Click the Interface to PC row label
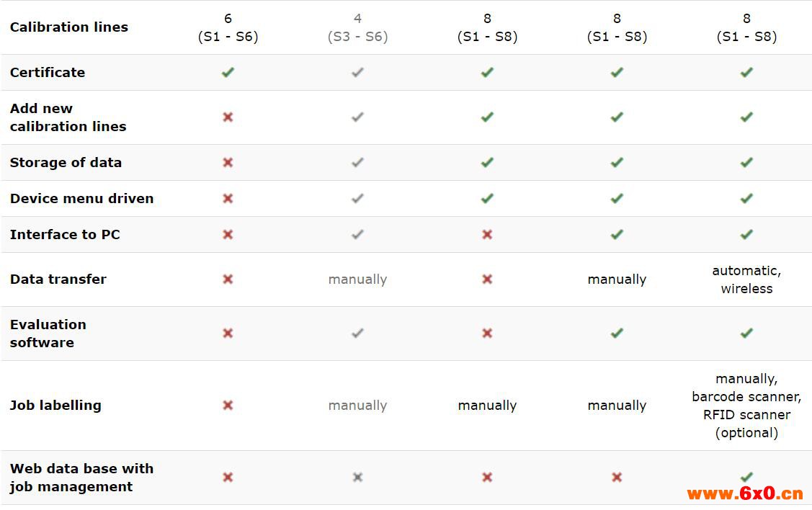 click(65, 235)
